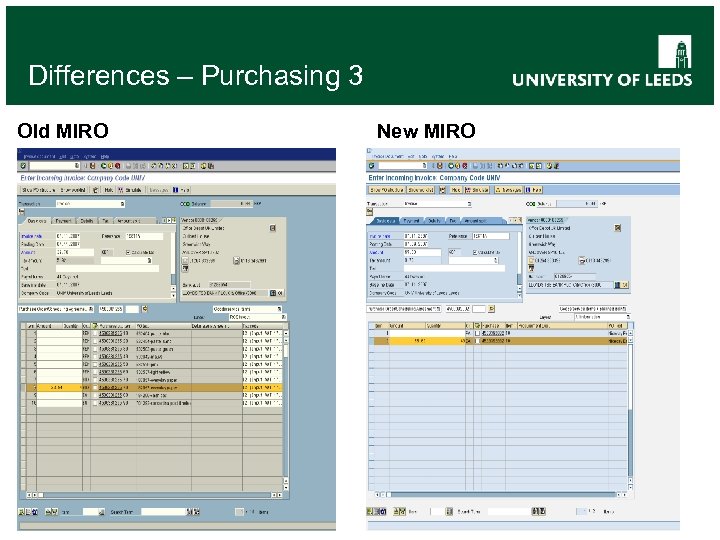Screen dimensions: 720x540
Task: Select Payment tab in Old MIRO
Action: pos(63,221)
